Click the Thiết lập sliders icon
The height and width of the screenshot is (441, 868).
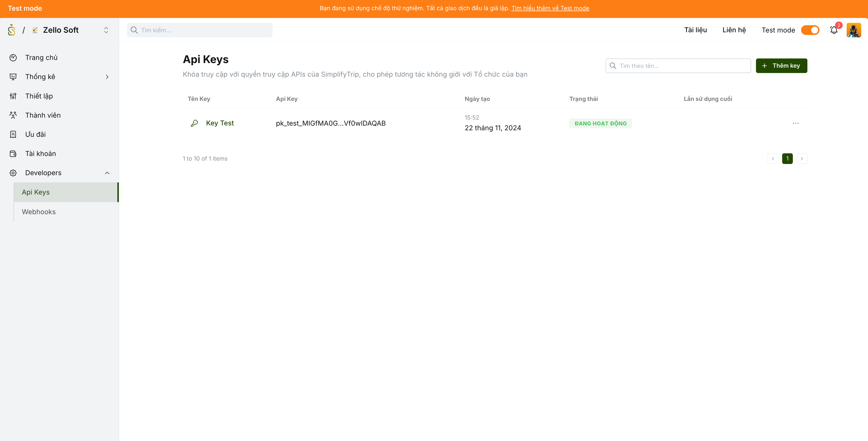pos(13,96)
